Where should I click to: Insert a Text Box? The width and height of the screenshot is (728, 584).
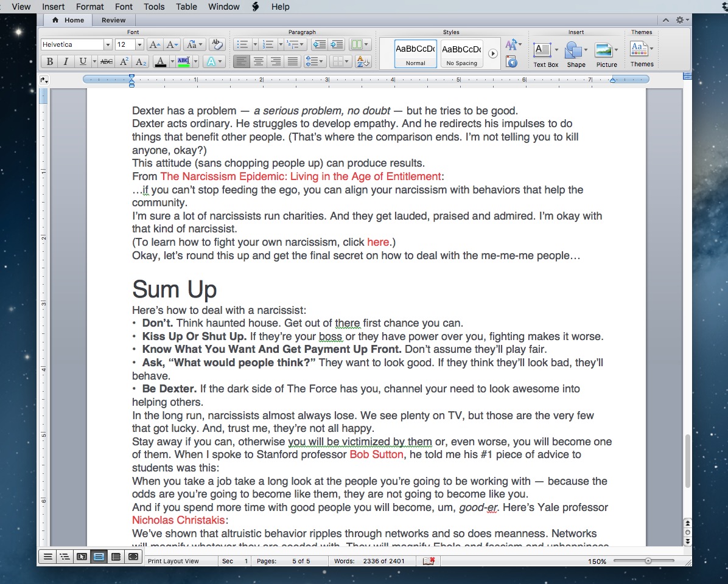(x=545, y=55)
